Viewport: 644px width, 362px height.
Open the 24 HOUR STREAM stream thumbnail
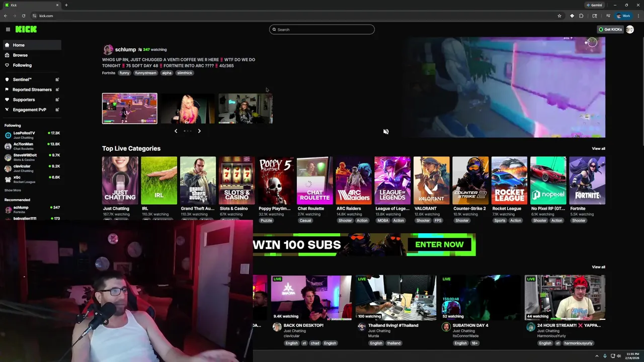pyautogui.click(x=565, y=298)
